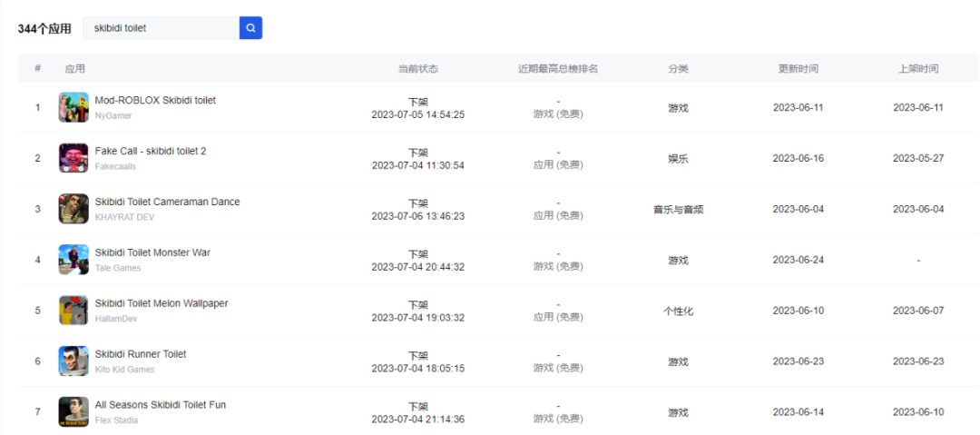Viewport: 980px width, 435px height.
Task: Click the 当前状态 column header
Action: [417, 69]
